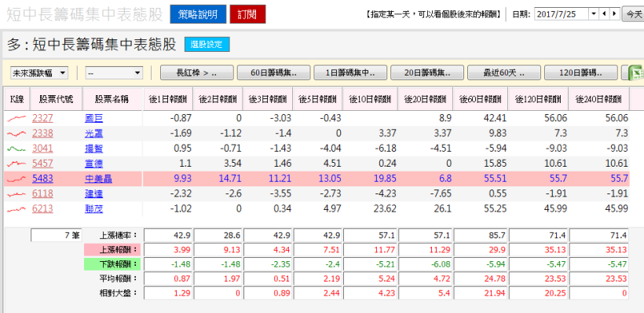This screenshot has width=644, height=313.
Task: Go to previous date arrow
Action: coord(604,14)
